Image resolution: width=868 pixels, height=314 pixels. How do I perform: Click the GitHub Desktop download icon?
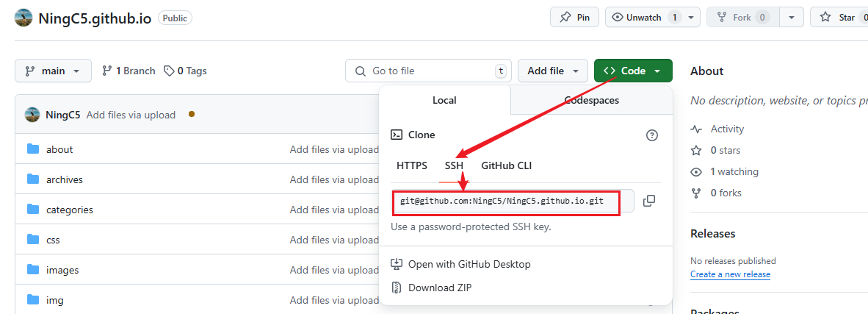click(x=397, y=264)
